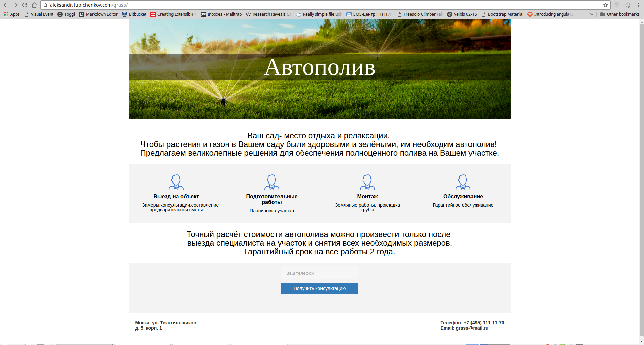Click the person icon above Подготовительные работы
This screenshot has height=345, width=644.
coord(272,182)
